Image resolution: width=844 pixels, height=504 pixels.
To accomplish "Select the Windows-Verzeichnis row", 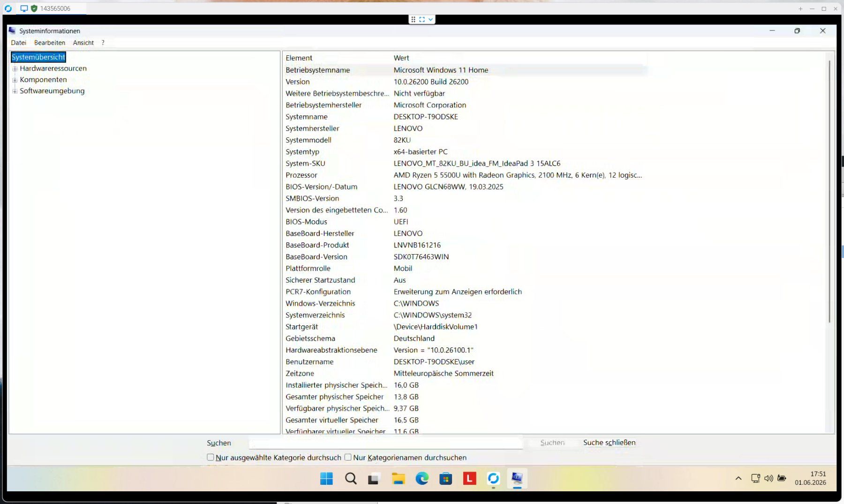I will click(x=465, y=303).
